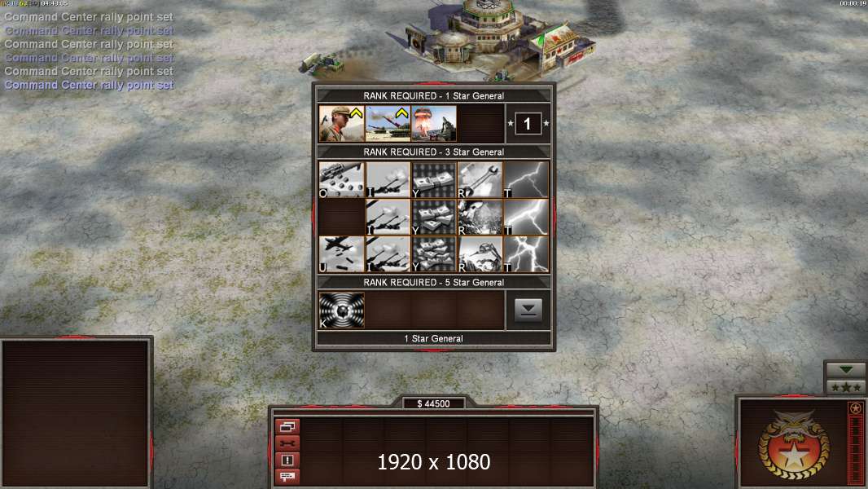Choose the single cash stack icon marked Y
Image resolution: width=868 pixels, height=489 pixels.
(434, 180)
